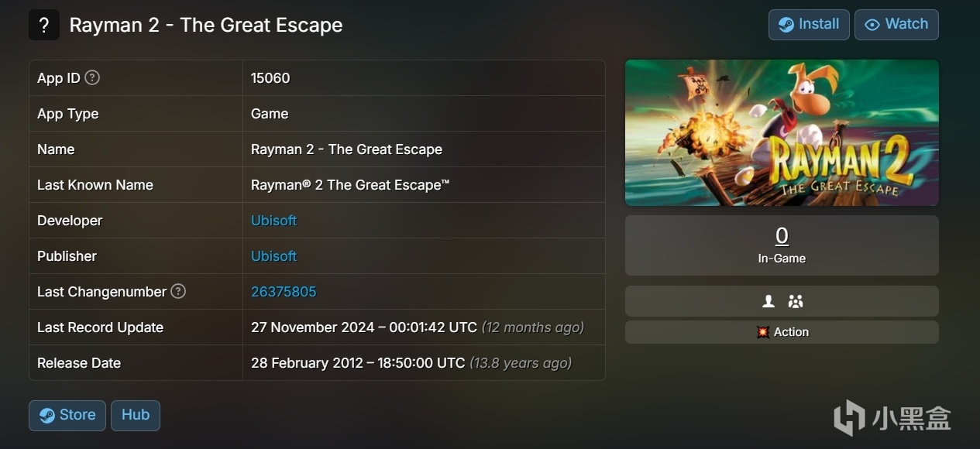Click the "12 months ago" relative timestamp
980x449 pixels.
533,327
